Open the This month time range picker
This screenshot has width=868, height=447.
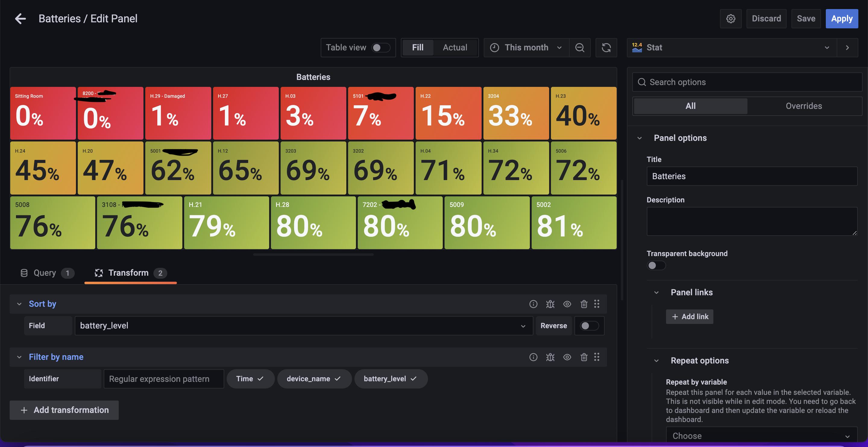pyautogui.click(x=526, y=48)
